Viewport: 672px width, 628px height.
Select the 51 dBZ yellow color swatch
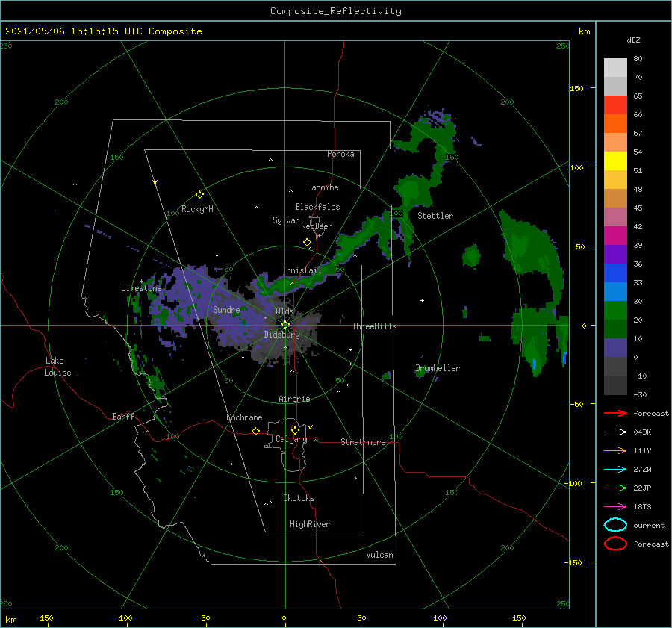tap(615, 161)
